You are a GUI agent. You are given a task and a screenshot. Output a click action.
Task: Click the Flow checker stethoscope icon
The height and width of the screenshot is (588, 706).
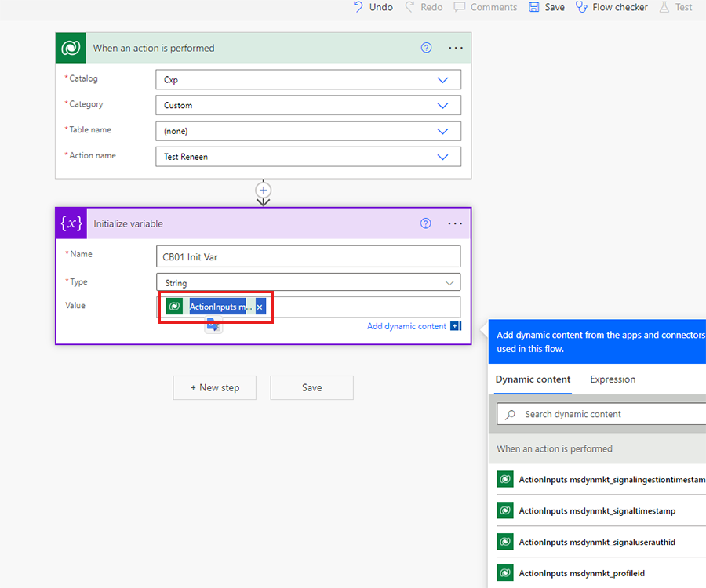pyautogui.click(x=581, y=7)
